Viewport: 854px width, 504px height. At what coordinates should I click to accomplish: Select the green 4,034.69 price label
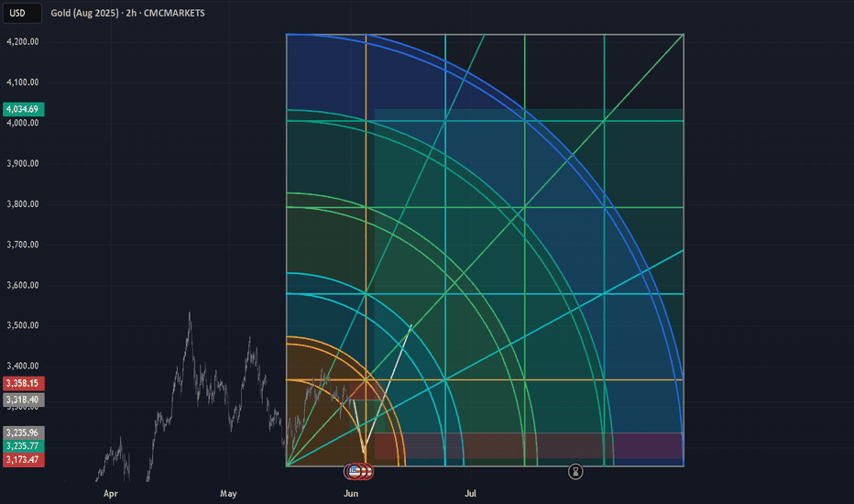pos(23,109)
